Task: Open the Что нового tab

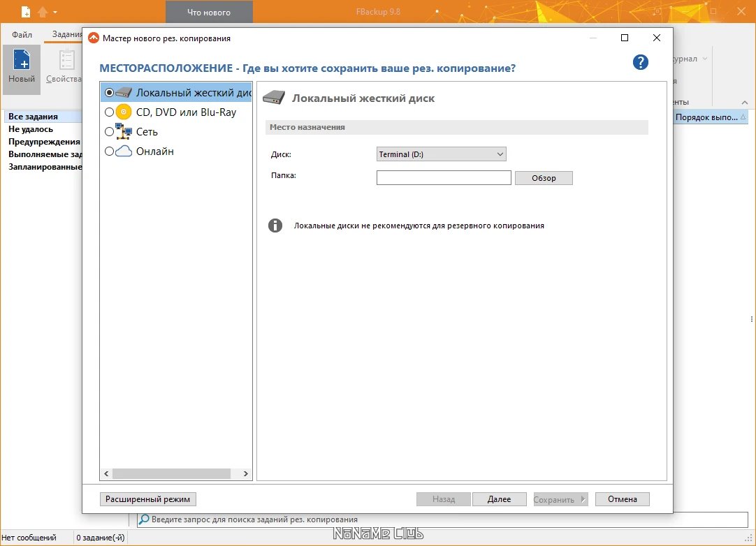Action: pyautogui.click(x=209, y=13)
